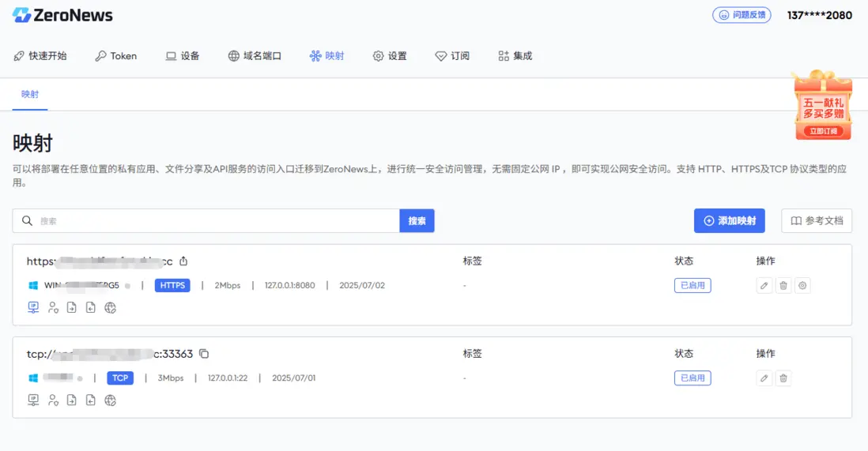Image resolution: width=868 pixels, height=451 pixels.
Task: Click the 2025/07/02 date
Action: (x=362, y=286)
